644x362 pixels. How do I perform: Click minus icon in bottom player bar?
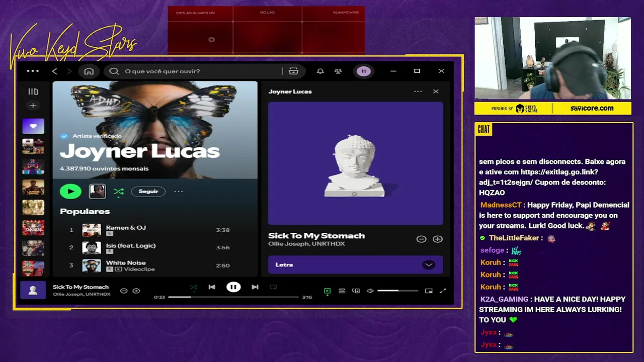click(124, 291)
